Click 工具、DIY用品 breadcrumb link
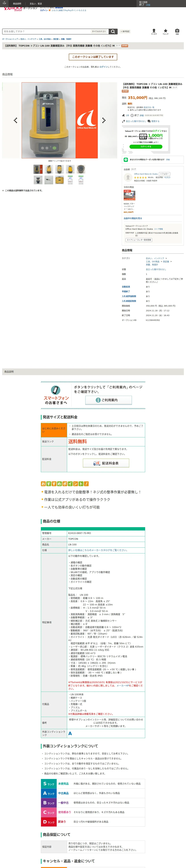 click(45, 39)
